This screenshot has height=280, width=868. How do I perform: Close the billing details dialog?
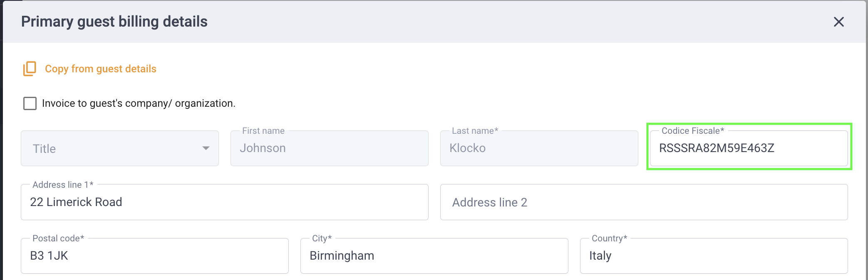pyautogui.click(x=838, y=22)
